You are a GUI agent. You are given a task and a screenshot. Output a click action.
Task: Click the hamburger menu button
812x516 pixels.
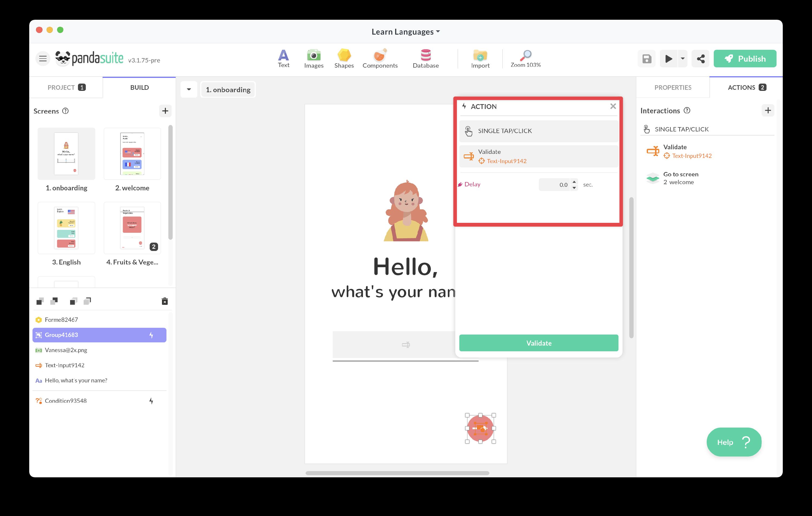pos(43,59)
